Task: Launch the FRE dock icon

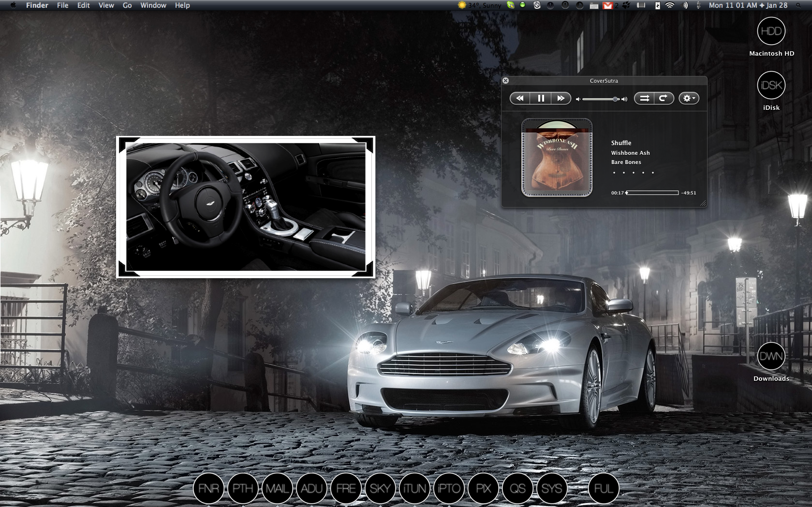Action: (346, 488)
